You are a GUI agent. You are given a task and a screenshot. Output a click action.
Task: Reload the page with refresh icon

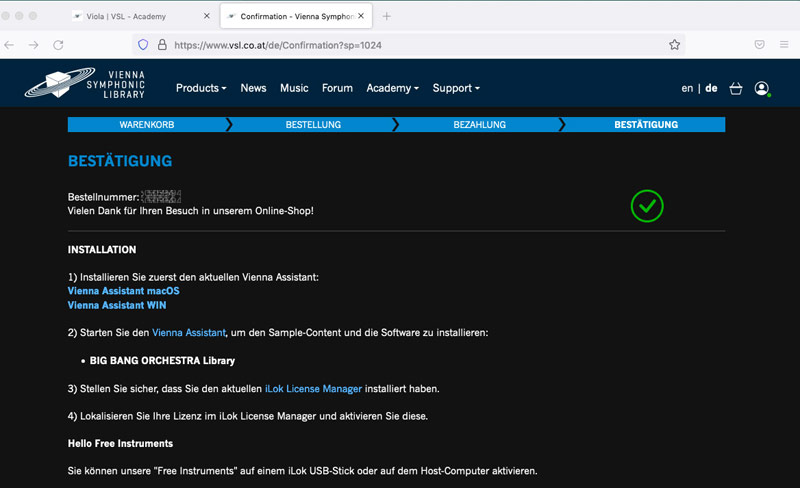click(58, 45)
